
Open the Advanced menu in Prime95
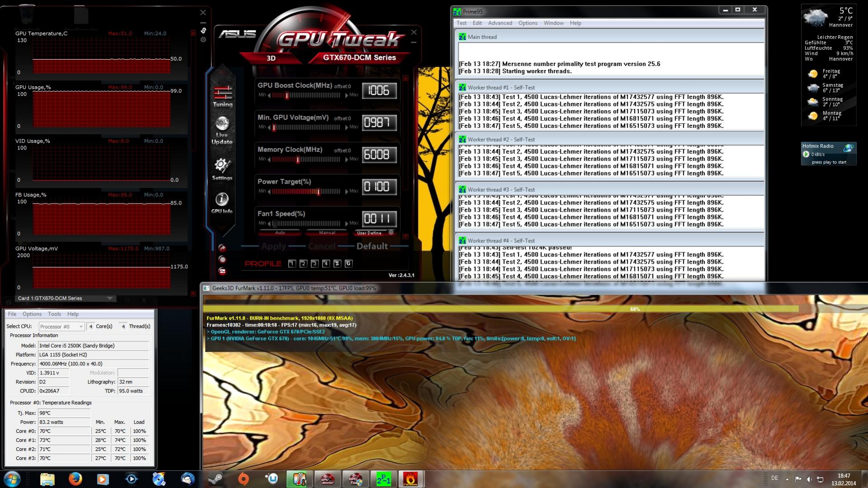[x=500, y=23]
